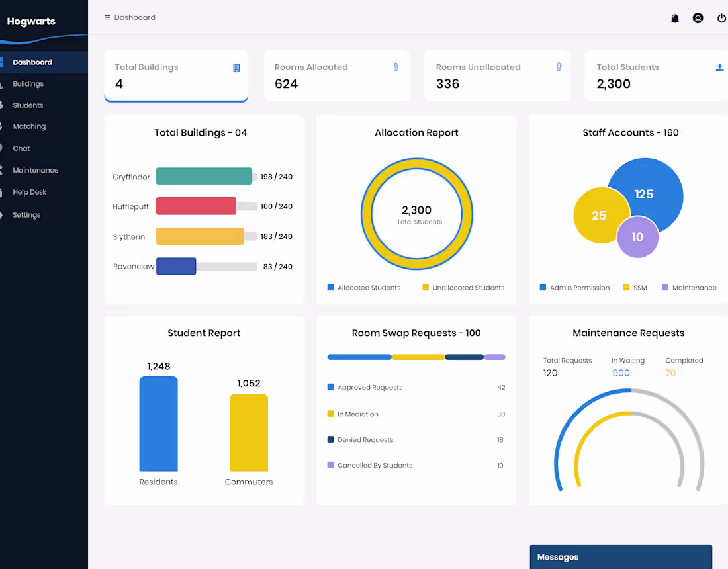The width and height of the screenshot is (728, 569).
Task: Expand the Help Desk sidebar entry
Action: [x=29, y=192]
